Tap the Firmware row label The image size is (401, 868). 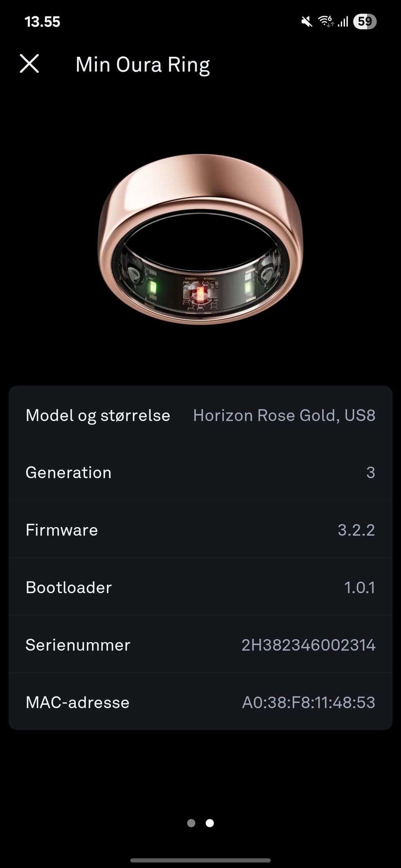pyautogui.click(x=62, y=530)
